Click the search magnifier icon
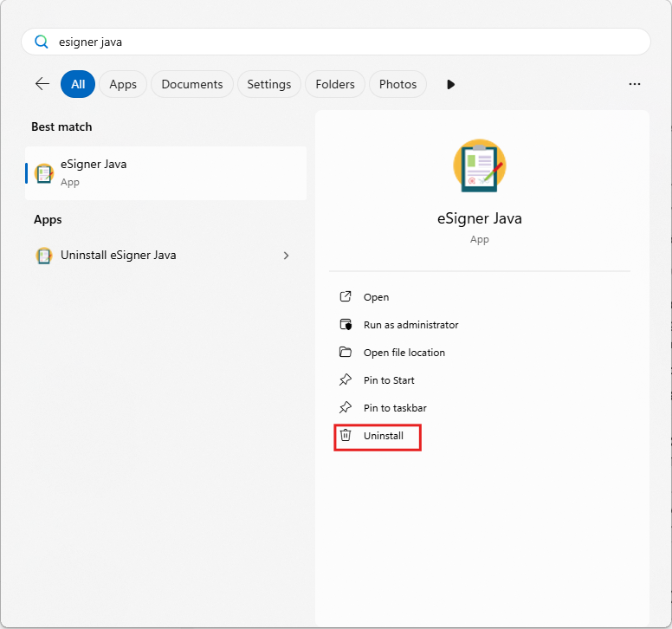The width and height of the screenshot is (672, 629). tap(42, 42)
